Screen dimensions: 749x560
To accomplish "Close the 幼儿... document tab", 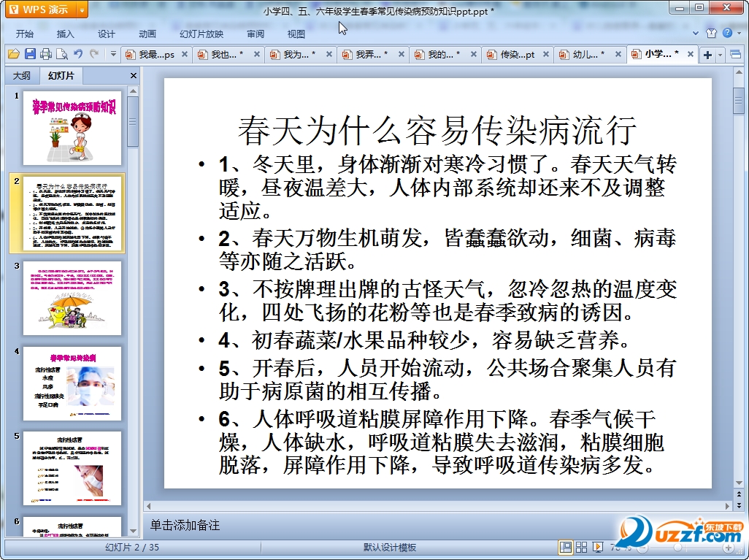I will coord(618,55).
